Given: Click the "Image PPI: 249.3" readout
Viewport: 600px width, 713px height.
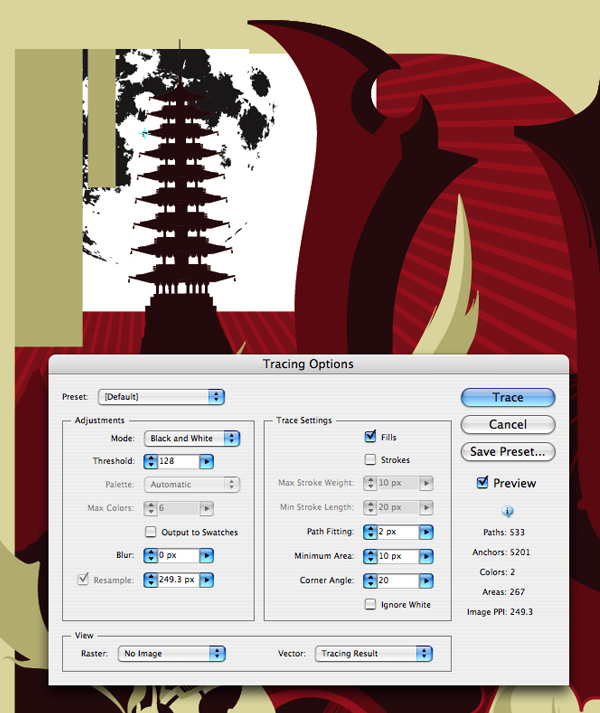Looking at the screenshot, I should [499, 612].
